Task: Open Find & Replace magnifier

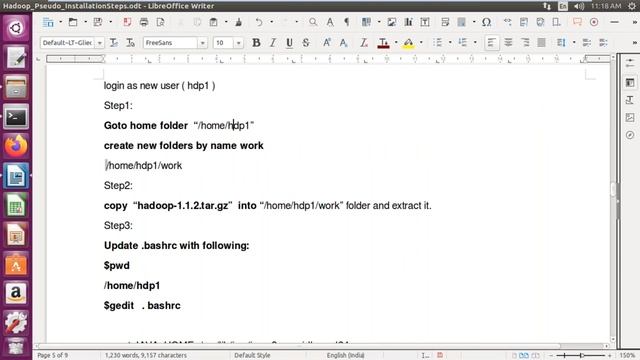Action: pyautogui.click(x=313, y=22)
